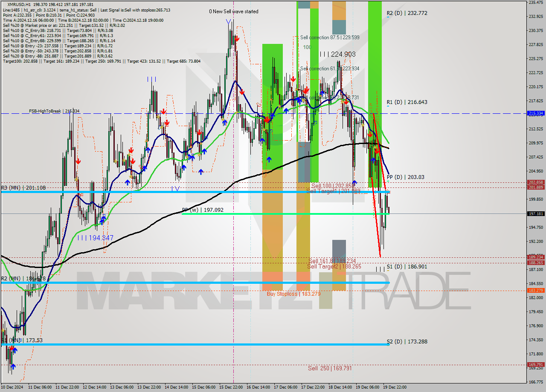This screenshot has height=392, width=546.
Task: Click the 202.858 price axis tag
Action: click(x=536, y=182)
